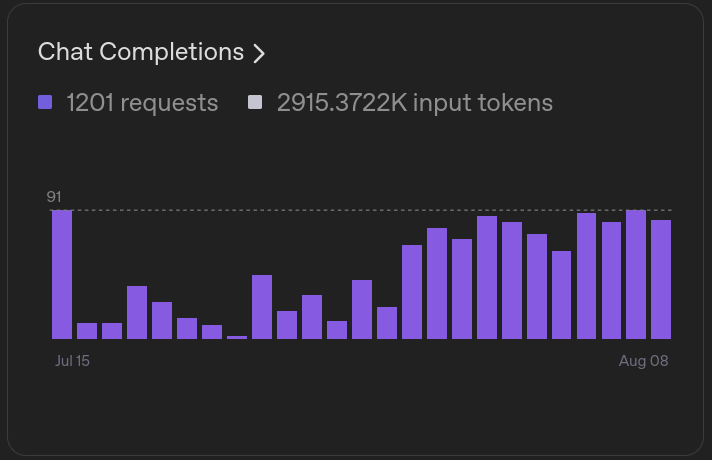The height and width of the screenshot is (460, 712).
Task: Click the 'Jul 15' x-axis date label
Action: [72, 361]
